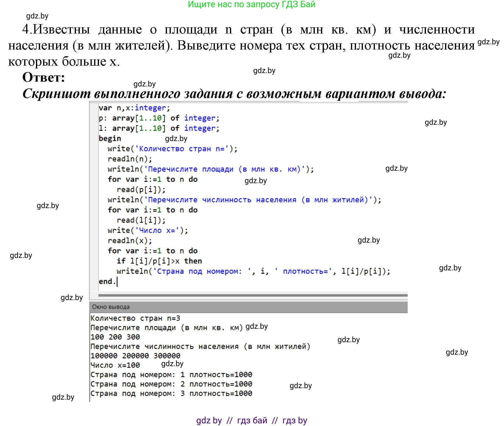Click the "begin" keyword in the code
This screenshot has width=504, height=426.
click(110, 138)
